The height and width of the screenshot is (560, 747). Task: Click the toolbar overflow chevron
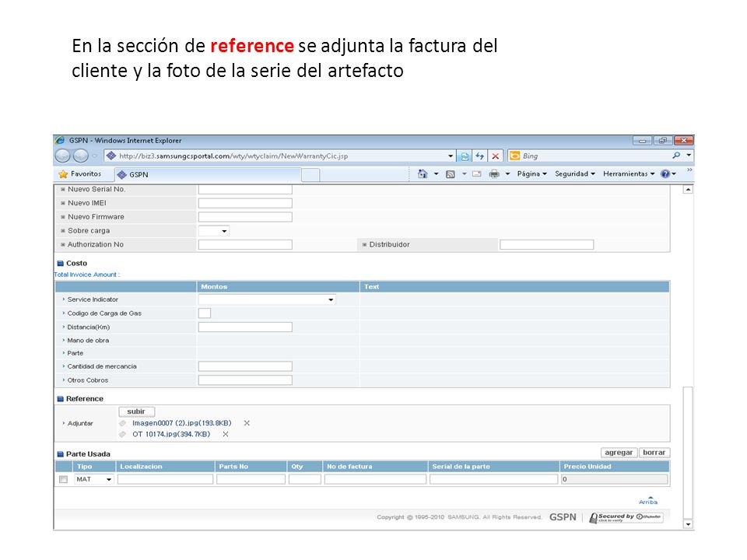coord(689,170)
